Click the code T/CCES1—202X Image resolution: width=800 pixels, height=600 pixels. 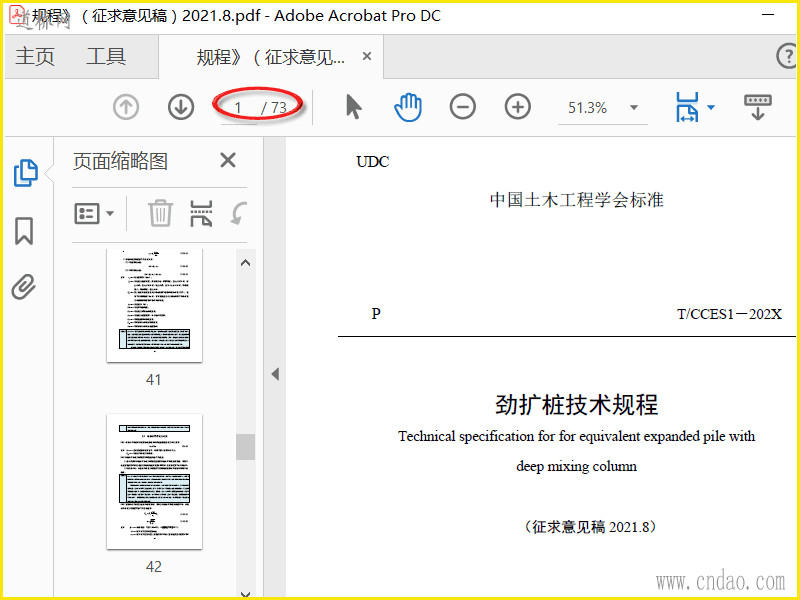pos(729,314)
